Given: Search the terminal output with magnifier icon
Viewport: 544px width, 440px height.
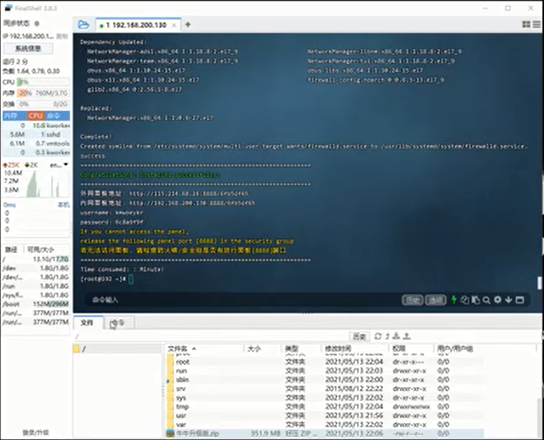Looking at the screenshot, I should click(x=486, y=300).
